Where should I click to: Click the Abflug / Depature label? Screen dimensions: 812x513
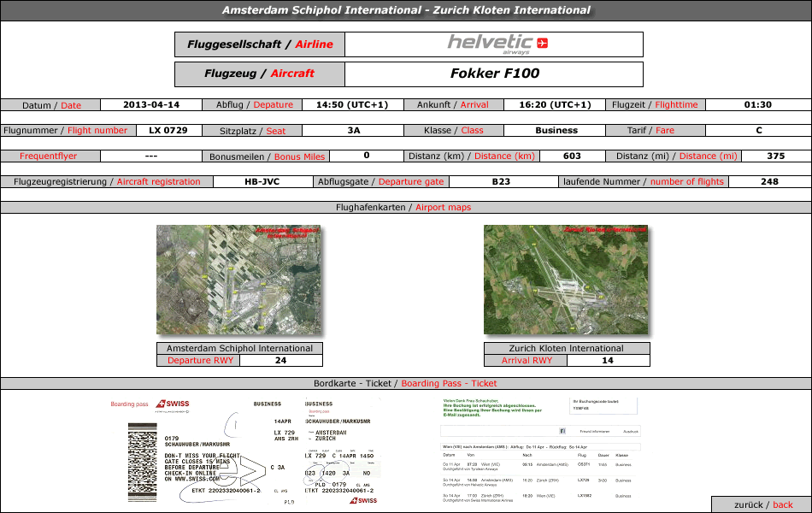[255, 104]
